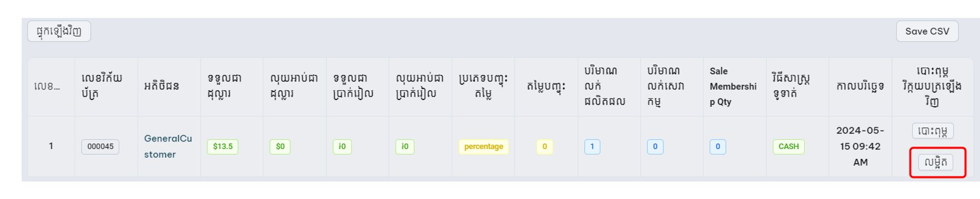980x199 pixels.
Task: Export the table with Save CSV
Action: [927, 31]
